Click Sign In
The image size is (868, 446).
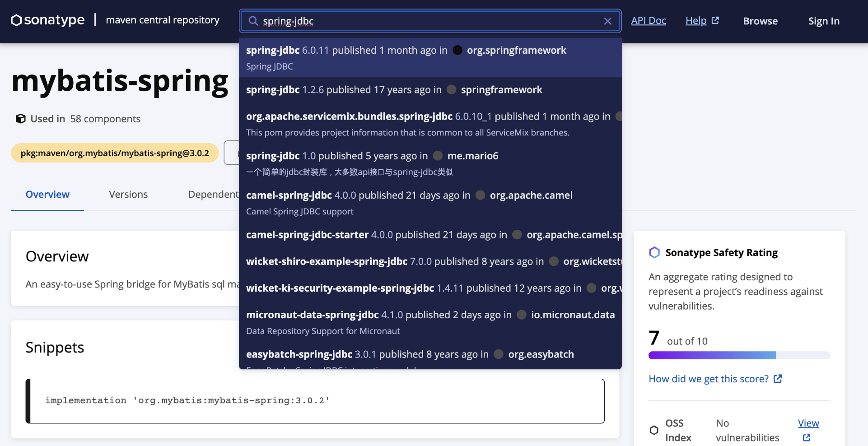[824, 21]
